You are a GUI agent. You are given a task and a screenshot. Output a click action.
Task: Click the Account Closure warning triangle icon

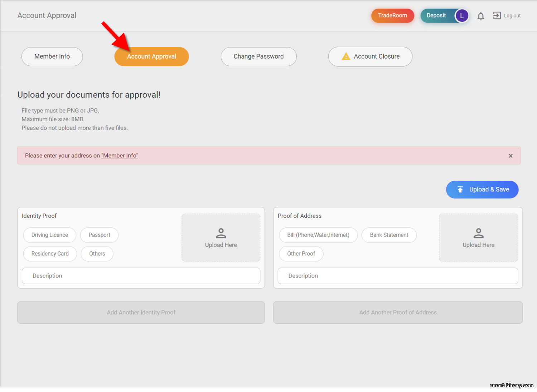point(346,57)
